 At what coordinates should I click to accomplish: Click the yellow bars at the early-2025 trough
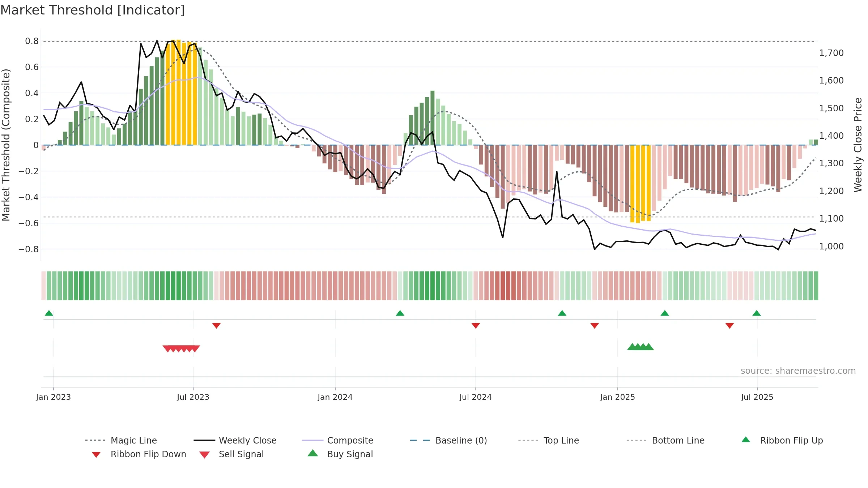pyautogui.click(x=641, y=184)
